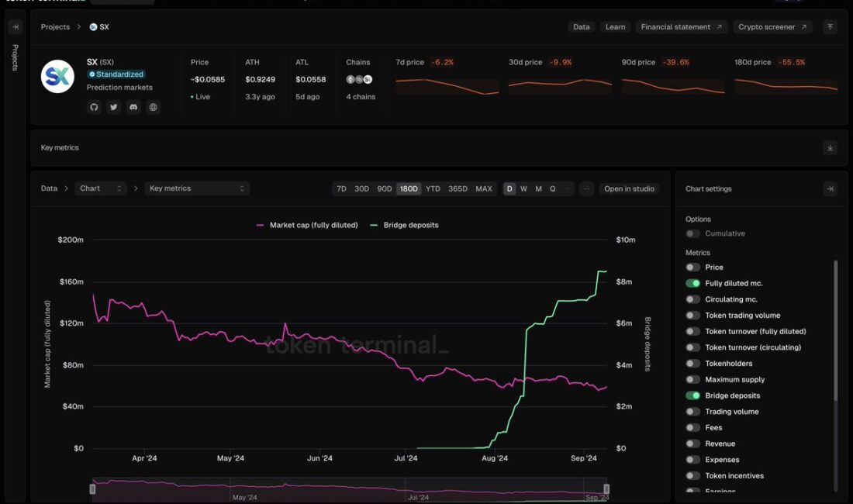Enable Token turnover (circulating) toggle
The image size is (853, 504).
click(692, 347)
